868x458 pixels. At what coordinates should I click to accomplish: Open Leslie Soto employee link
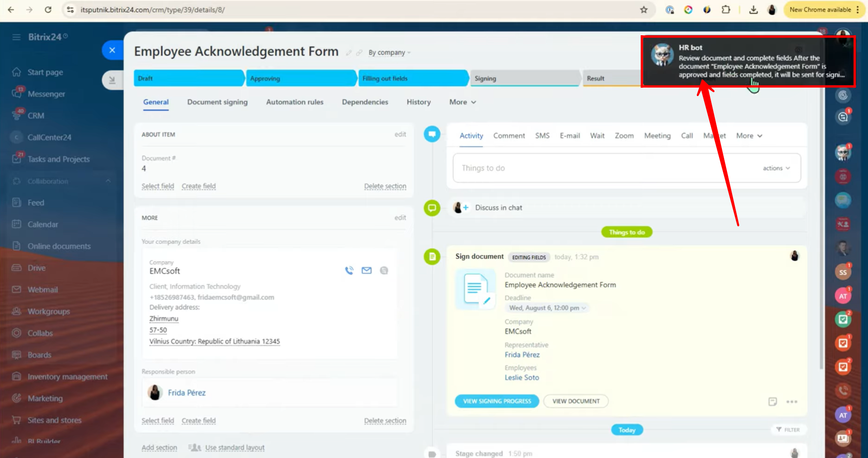pos(522,377)
